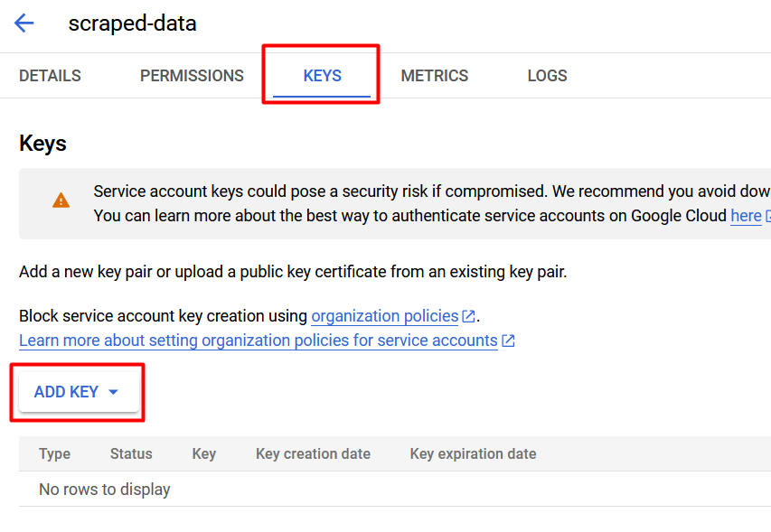
Task: Click the orange warning triangle icon
Action: (x=61, y=201)
